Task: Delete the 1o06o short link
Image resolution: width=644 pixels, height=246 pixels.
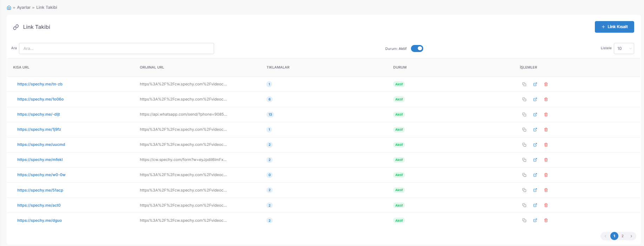Action: (546, 99)
